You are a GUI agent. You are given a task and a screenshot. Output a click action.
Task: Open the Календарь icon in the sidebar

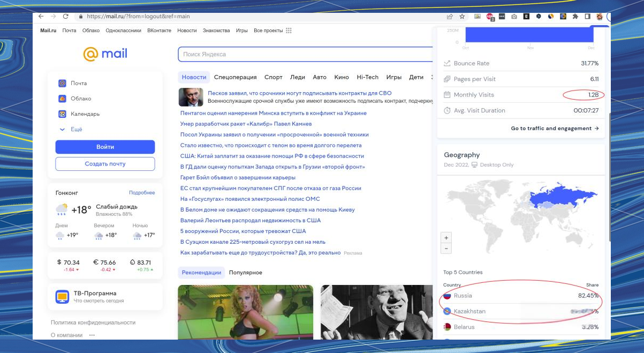click(x=62, y=114)
